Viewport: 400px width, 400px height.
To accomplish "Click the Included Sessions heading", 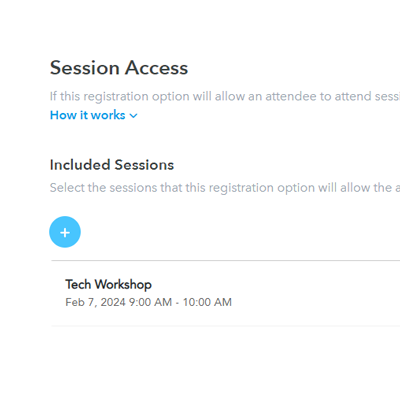I will tap(112, 165).
